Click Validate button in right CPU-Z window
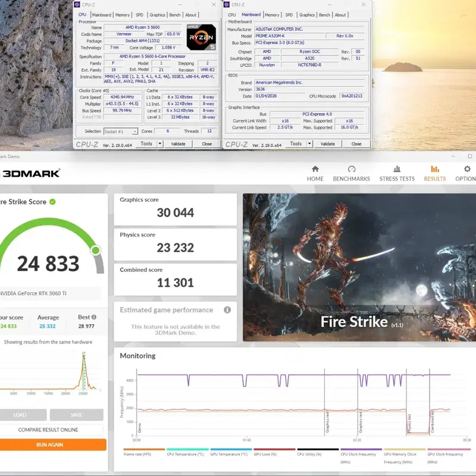Viewport: 476px width, 476px height. tap(328, 144)
